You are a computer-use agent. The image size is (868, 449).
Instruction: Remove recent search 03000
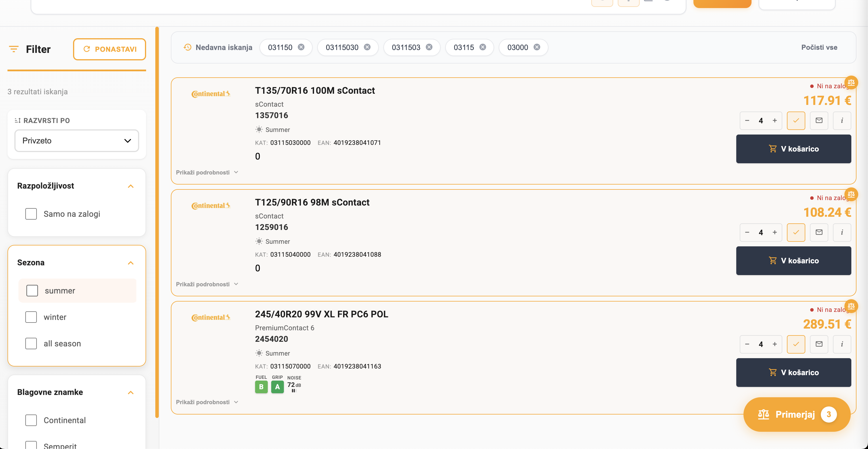tap(537, 47)
